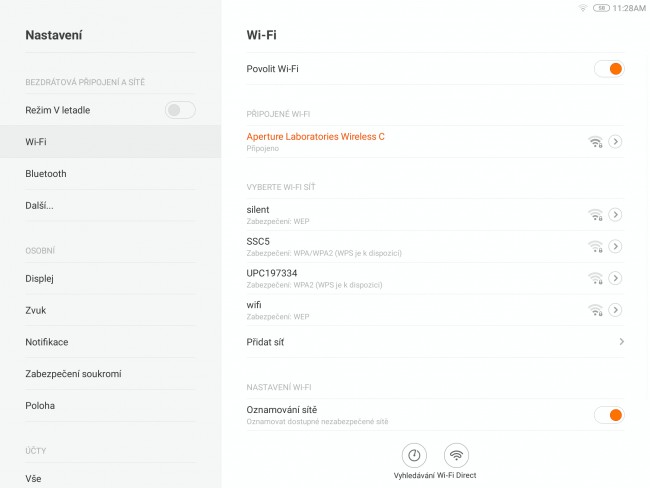The height and width of the screenshot is (488, 650).
Task: Open details arrow for Aperture Laboratories Wireless C
Action: 615,142
